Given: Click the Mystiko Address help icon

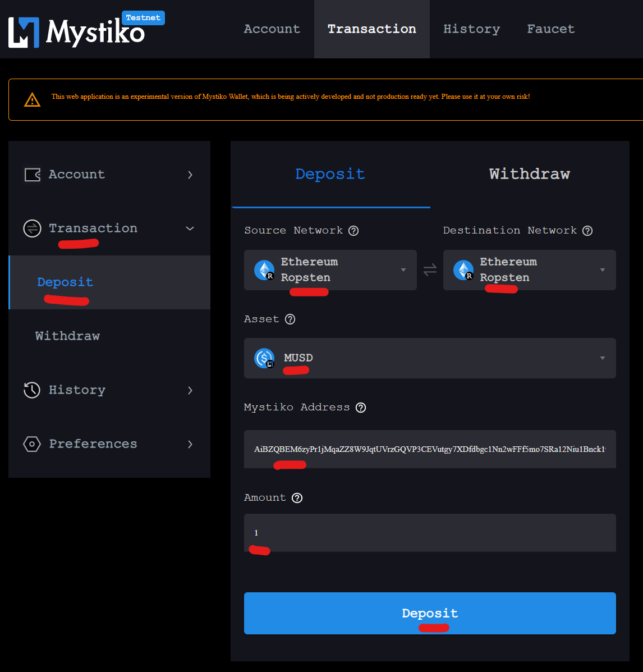Looking at the screenshot, I should [361, 408].
